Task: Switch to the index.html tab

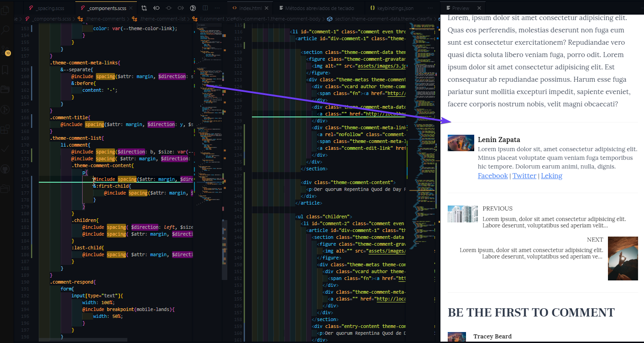Action: coord(250,8)
